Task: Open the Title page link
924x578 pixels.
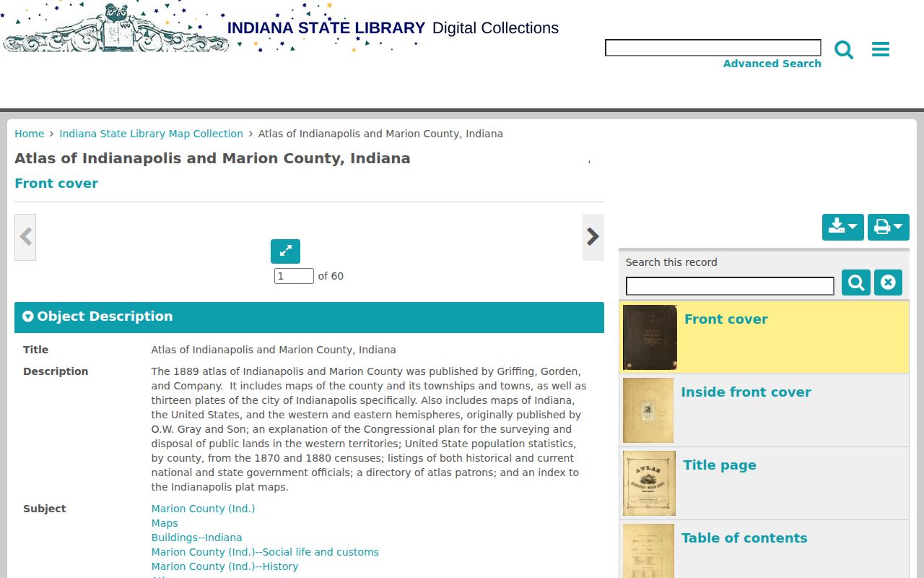Action: pos(720,465)
